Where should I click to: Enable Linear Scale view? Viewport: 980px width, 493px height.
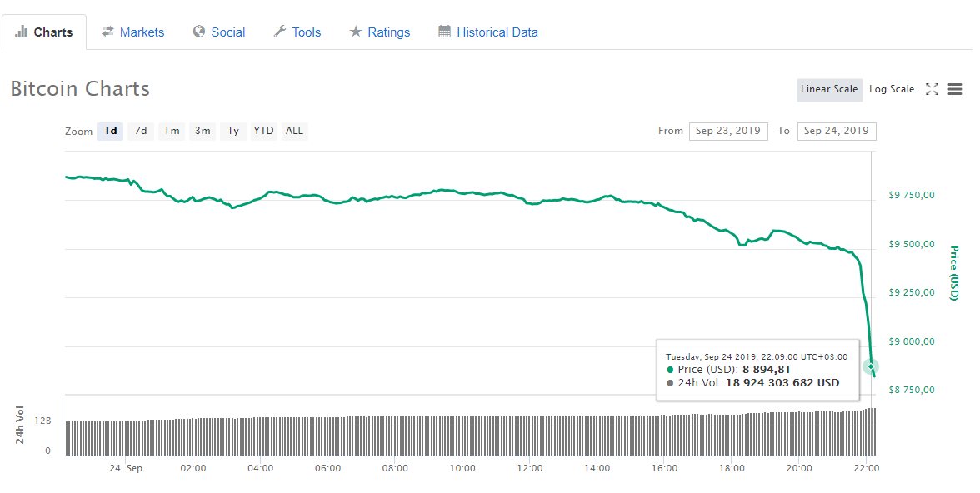[829, 89]
